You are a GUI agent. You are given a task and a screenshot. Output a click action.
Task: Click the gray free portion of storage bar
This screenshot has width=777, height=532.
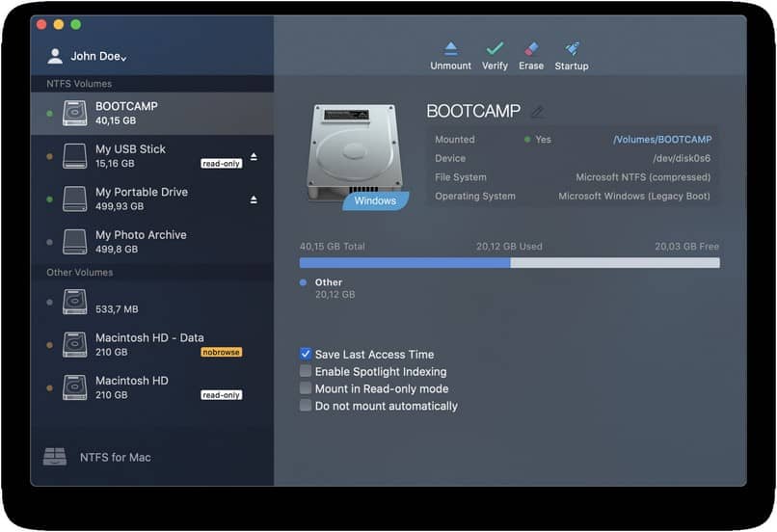point(615,263)
